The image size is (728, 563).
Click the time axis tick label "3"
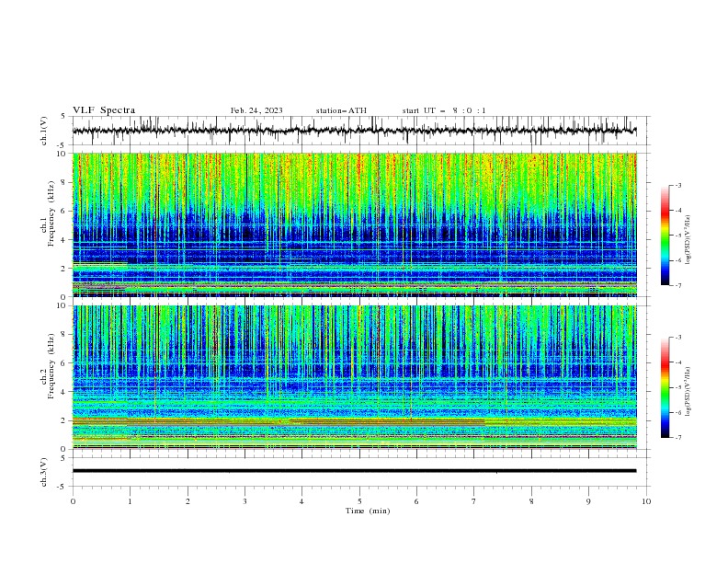(x=245, y=501)
